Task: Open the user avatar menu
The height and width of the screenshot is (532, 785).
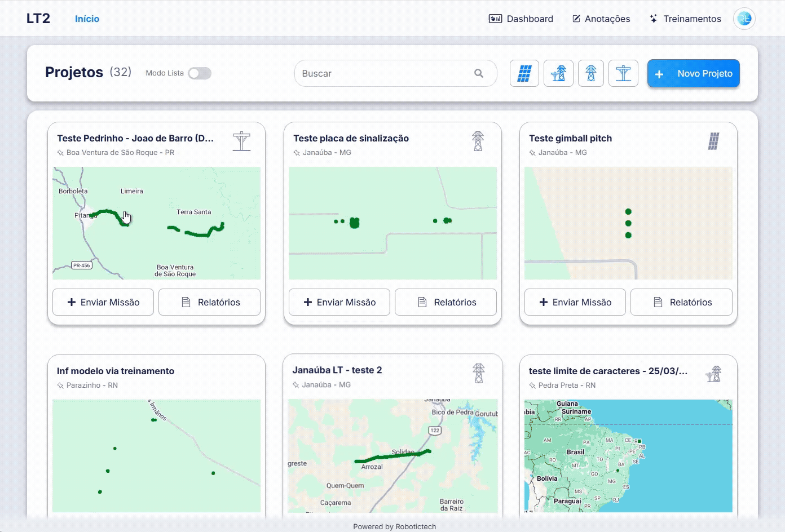Action: pos(744,19)
